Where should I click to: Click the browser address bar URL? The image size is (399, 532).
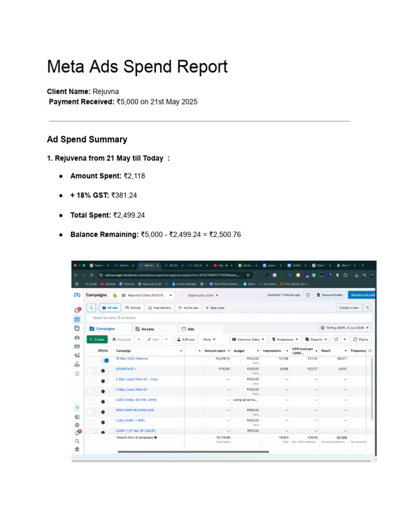[172, 275]
